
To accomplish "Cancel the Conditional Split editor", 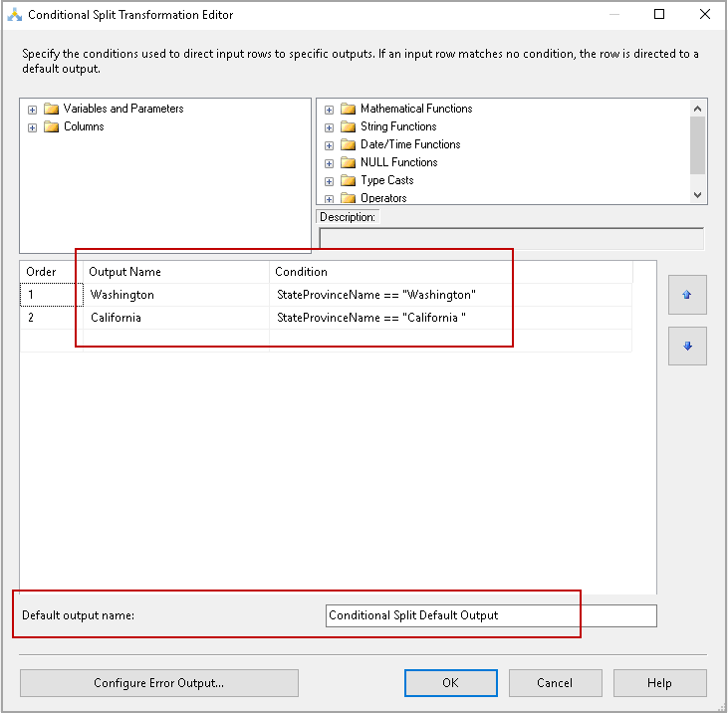I will (x=555, y=683).
